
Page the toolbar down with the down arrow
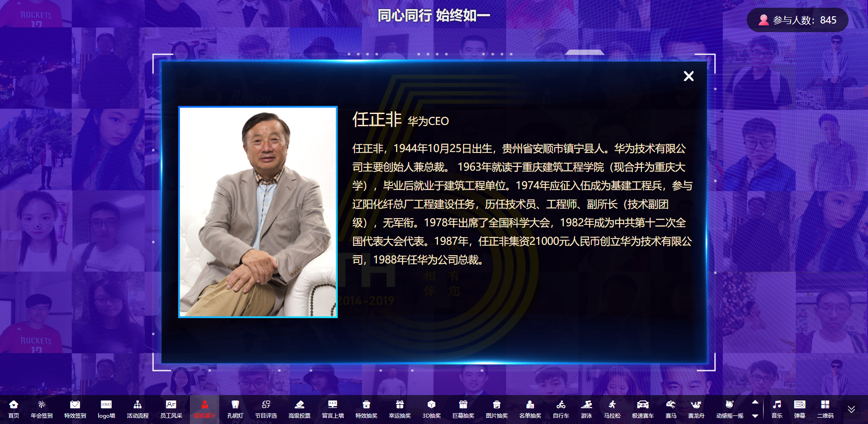coord(755,416)
